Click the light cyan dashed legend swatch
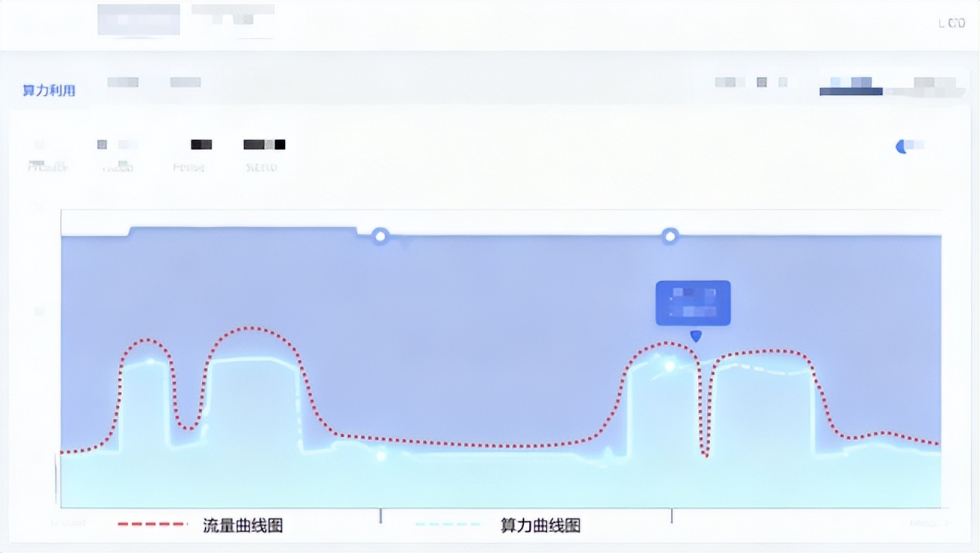This screenshot has height=553, width=980. 448,524
